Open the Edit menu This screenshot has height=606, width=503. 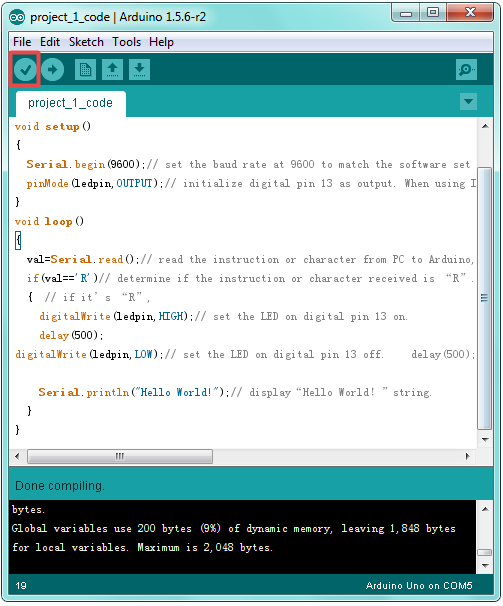50,42
